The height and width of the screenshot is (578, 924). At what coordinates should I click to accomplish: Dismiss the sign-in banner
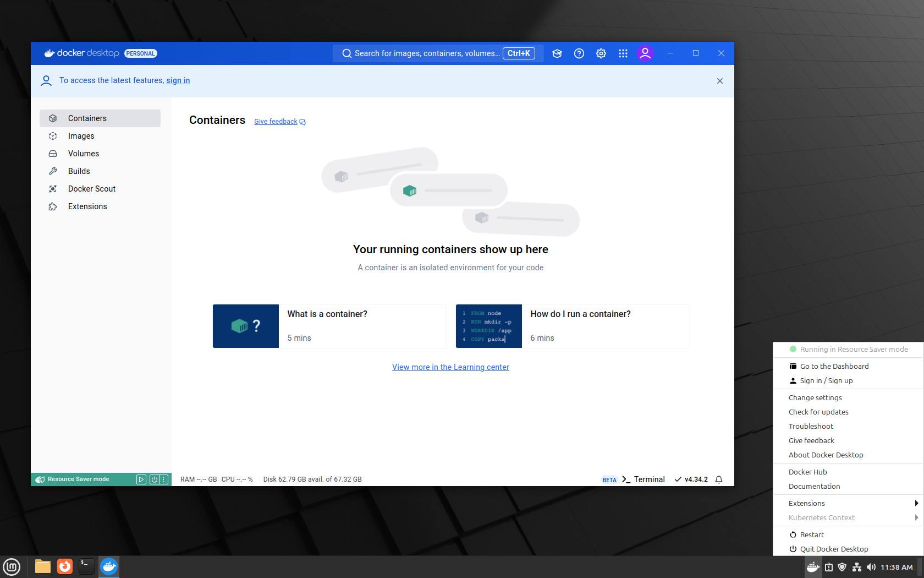point(720,81)
